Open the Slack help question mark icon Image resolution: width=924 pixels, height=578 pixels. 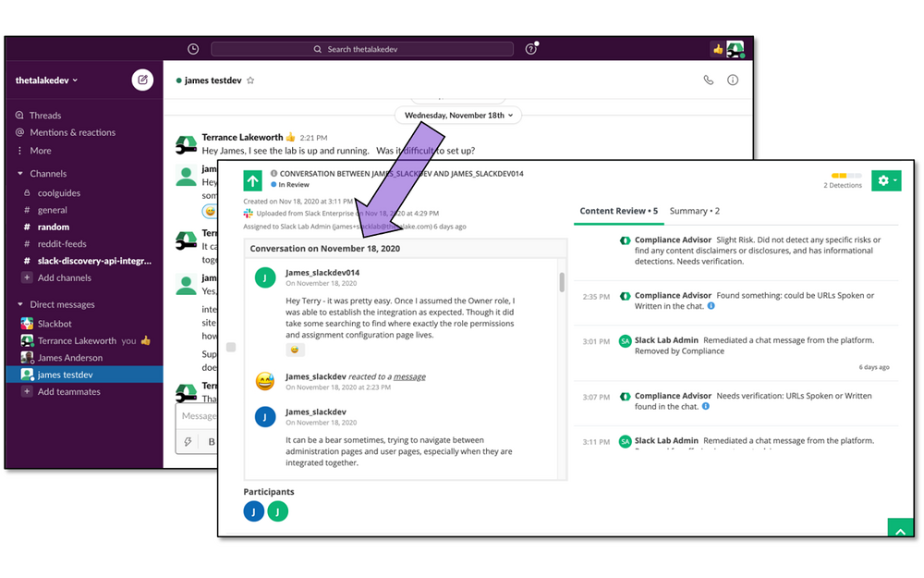[531, 49]
